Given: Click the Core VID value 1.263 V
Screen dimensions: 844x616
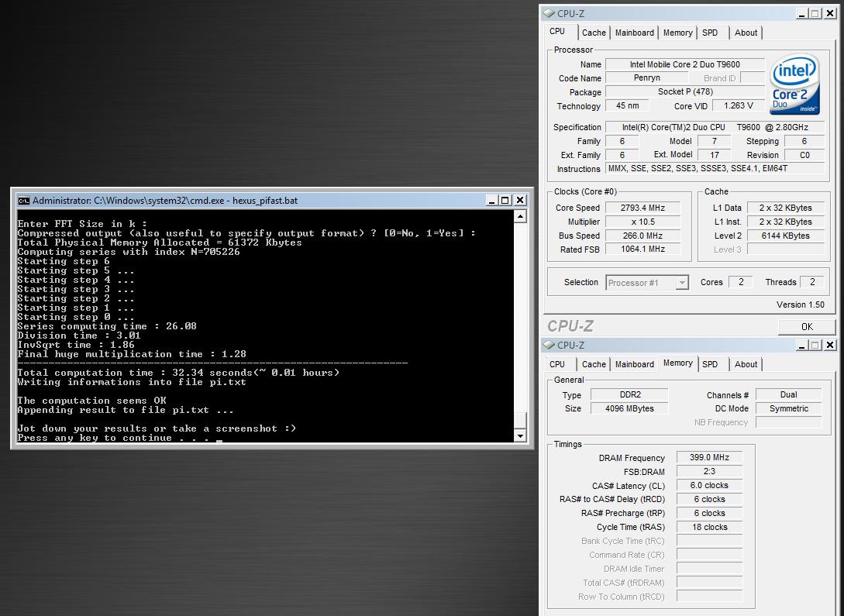Looking at the screenshot, I should 738,105.
